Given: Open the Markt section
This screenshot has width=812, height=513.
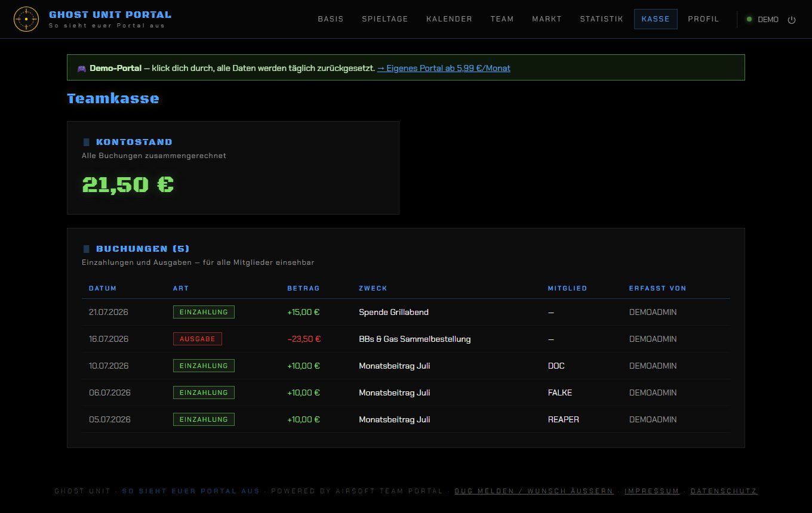Looking at the screenshot, I should (547, 19).
